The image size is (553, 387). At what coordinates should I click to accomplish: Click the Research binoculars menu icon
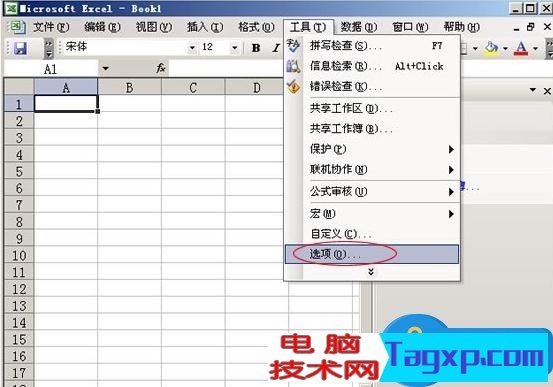coord(293,66)
